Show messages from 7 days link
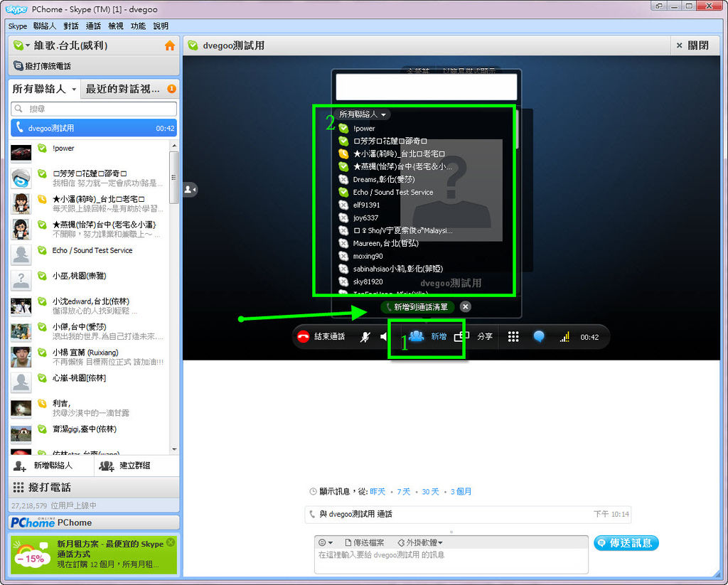728x585 pixels. (x=404, y=492)
